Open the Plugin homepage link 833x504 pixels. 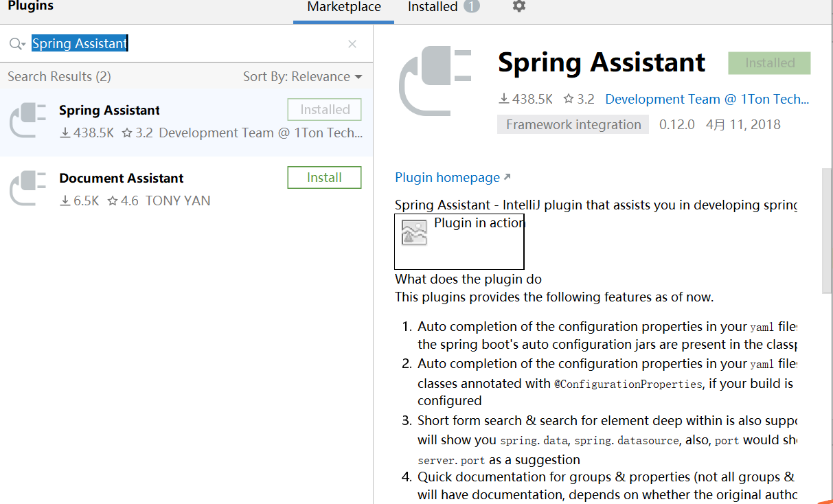(453, 177)
